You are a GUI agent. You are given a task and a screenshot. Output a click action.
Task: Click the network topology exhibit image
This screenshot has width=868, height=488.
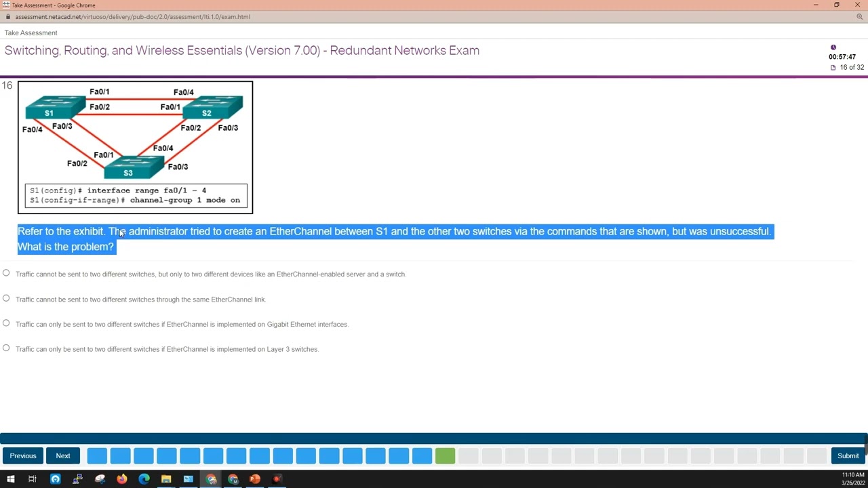coord(136,147)
